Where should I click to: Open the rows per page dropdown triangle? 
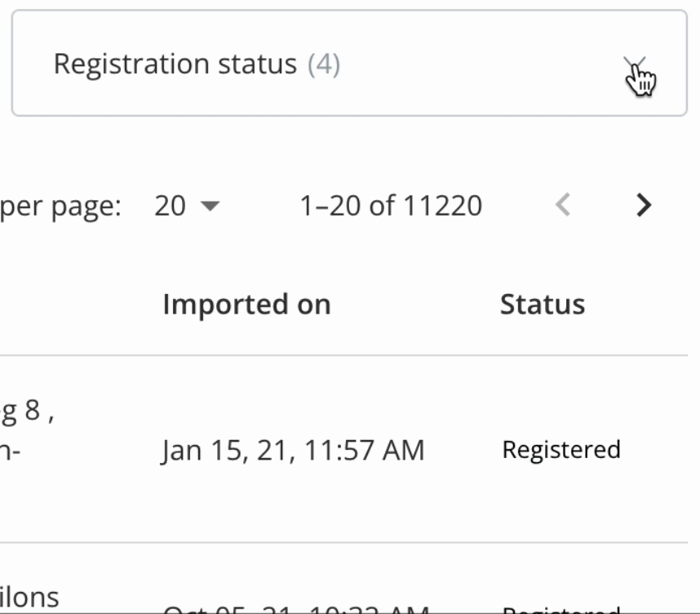(x=210, y=206)
